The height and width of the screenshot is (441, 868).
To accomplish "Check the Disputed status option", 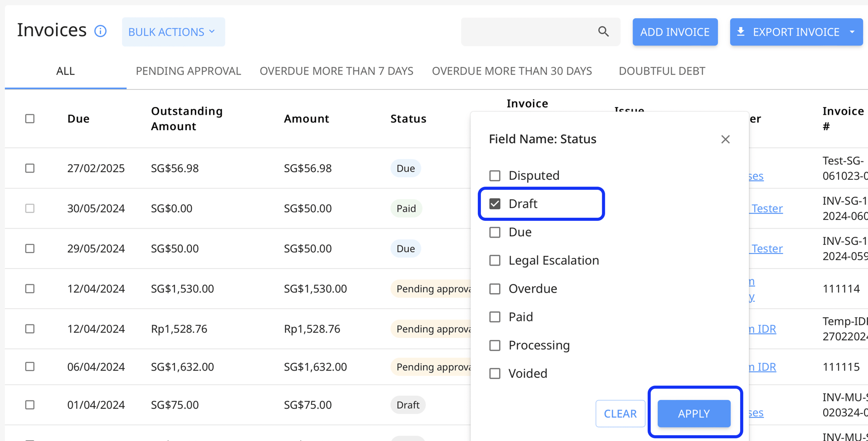I will click(x=495, y=175).
